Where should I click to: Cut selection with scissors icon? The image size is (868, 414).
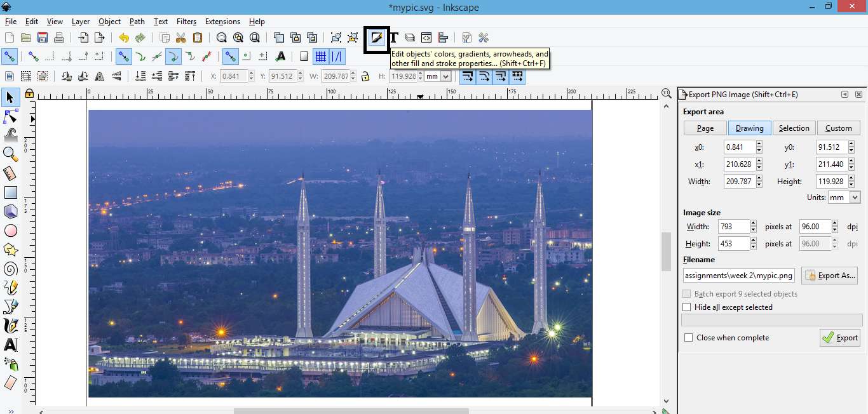click(181, 38)
